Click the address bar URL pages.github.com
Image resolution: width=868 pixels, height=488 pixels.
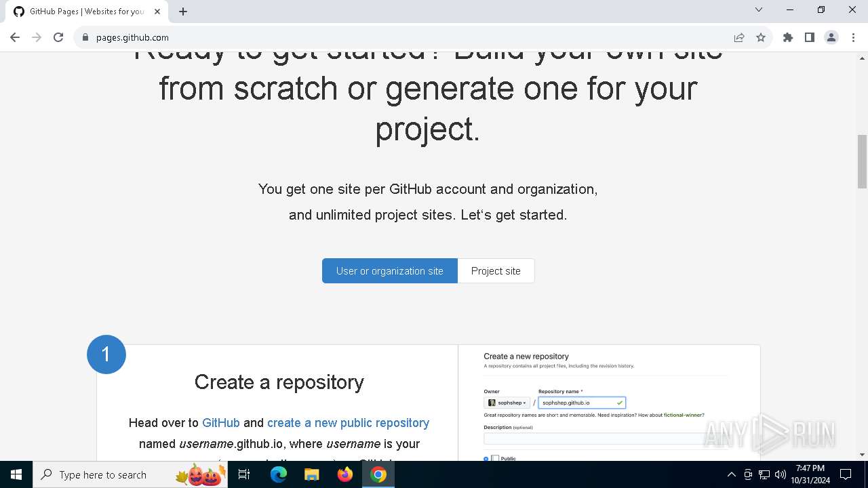(x=132, y=37)
